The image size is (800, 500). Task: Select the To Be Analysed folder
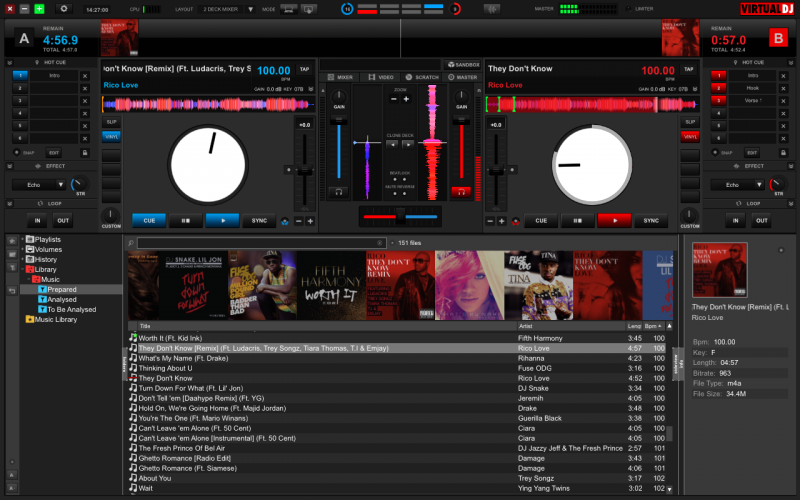pos(71,309)
